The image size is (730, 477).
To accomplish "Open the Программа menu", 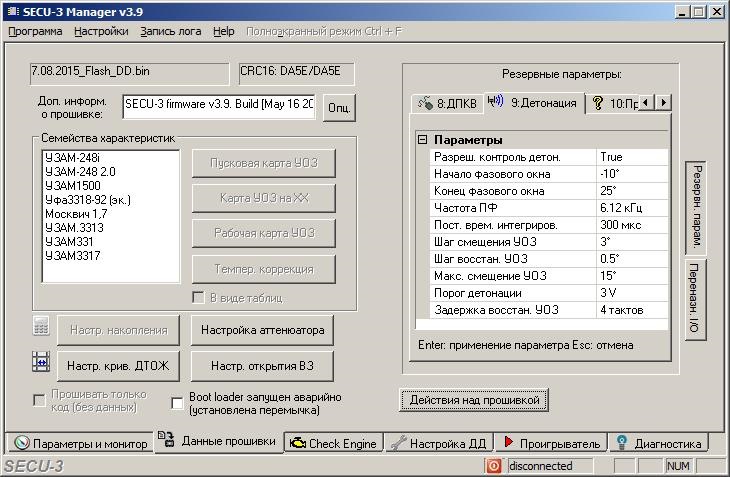I will pos(35,31).
